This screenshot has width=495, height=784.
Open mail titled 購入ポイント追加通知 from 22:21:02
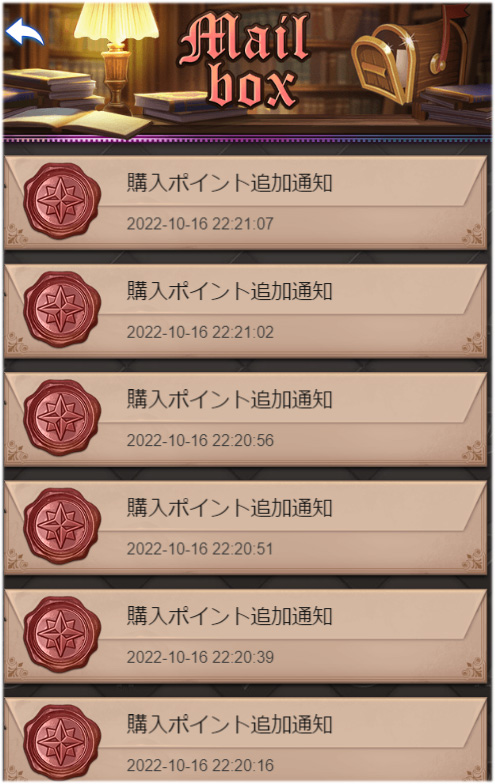246,311
